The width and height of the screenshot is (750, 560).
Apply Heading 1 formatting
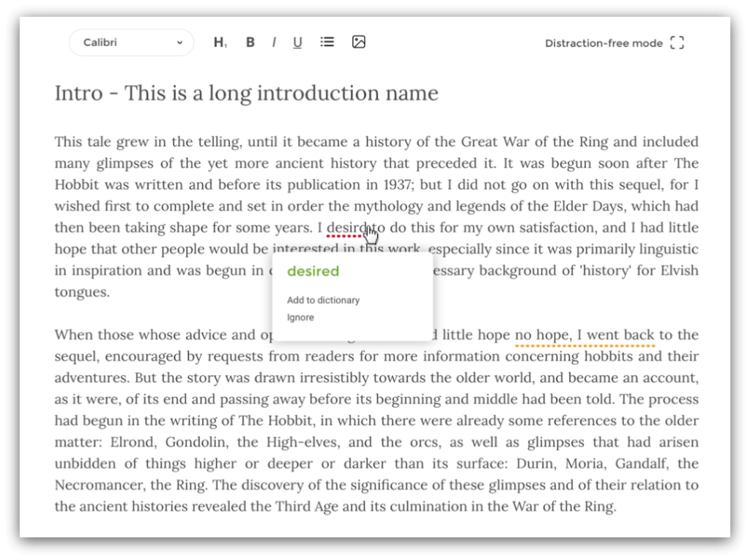220,42
